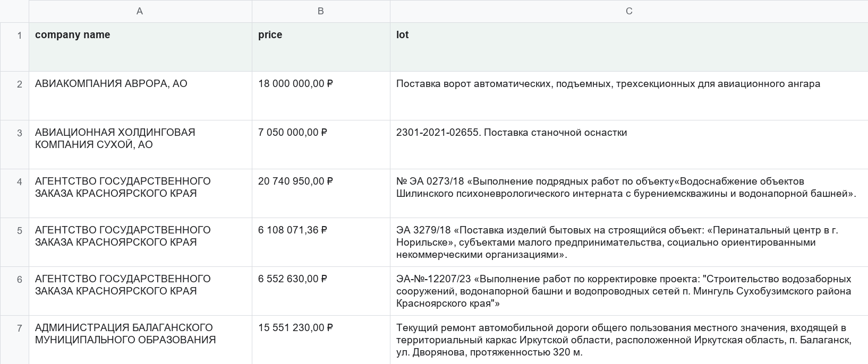The height and width of the screenshot is (364, 868).
Task: Select price cell 15 551 230,00 ₽
Action: click(x=321, y=340)
